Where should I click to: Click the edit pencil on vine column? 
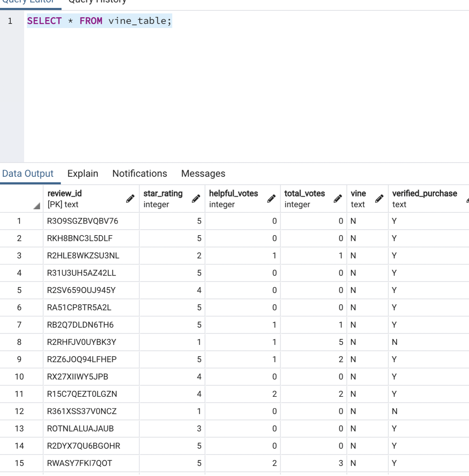380,198
